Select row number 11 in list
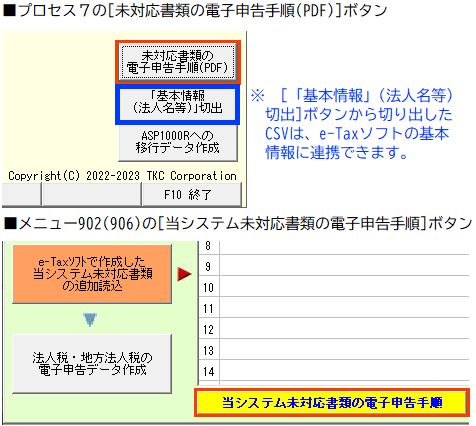This screenshot has height=426, width=476. (334, 307)
